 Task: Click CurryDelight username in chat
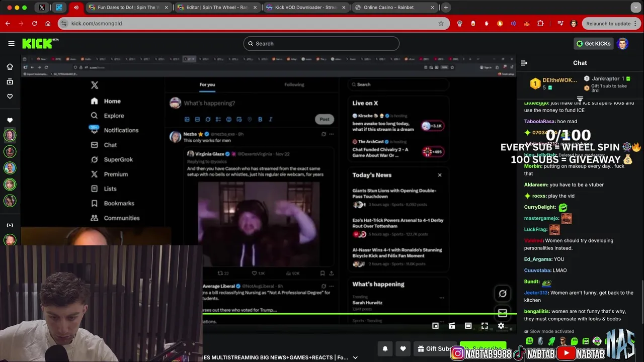tap(540, 207)
